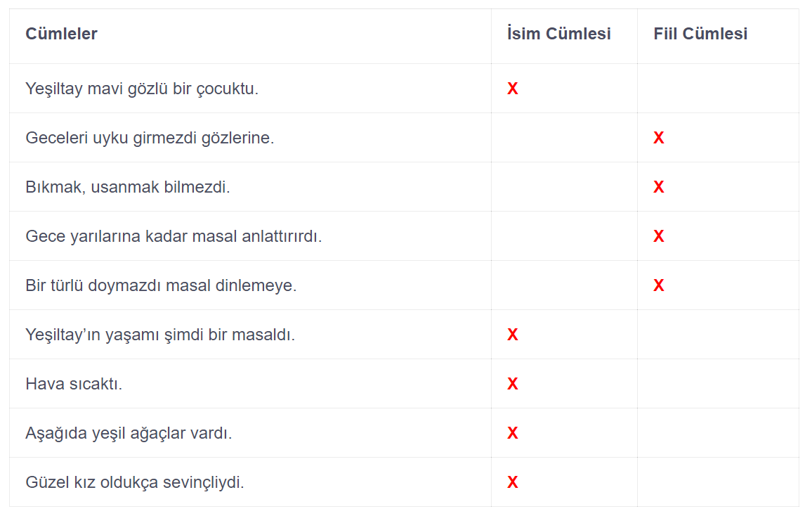Screen dimensions: 812x516
Task: Click the red X for Bıkmak, usanmak bilmezdi
Action: pos(658,187)
